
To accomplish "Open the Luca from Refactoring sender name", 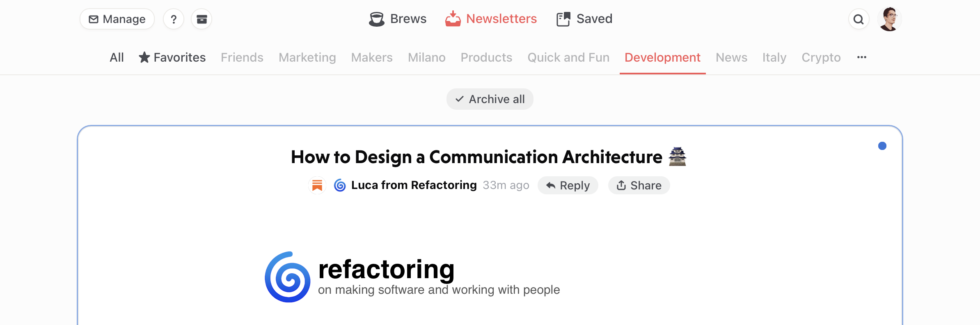I will point(414,185).
